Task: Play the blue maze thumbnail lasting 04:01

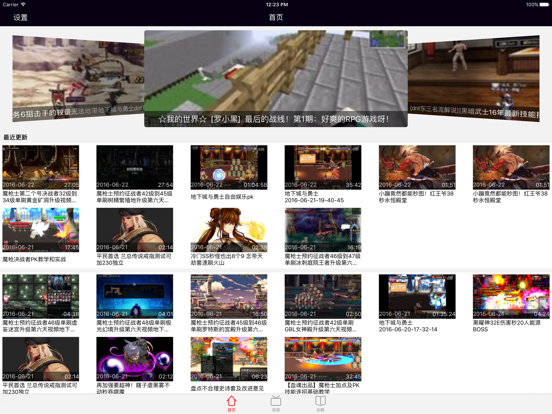Action: click(134, 296)
